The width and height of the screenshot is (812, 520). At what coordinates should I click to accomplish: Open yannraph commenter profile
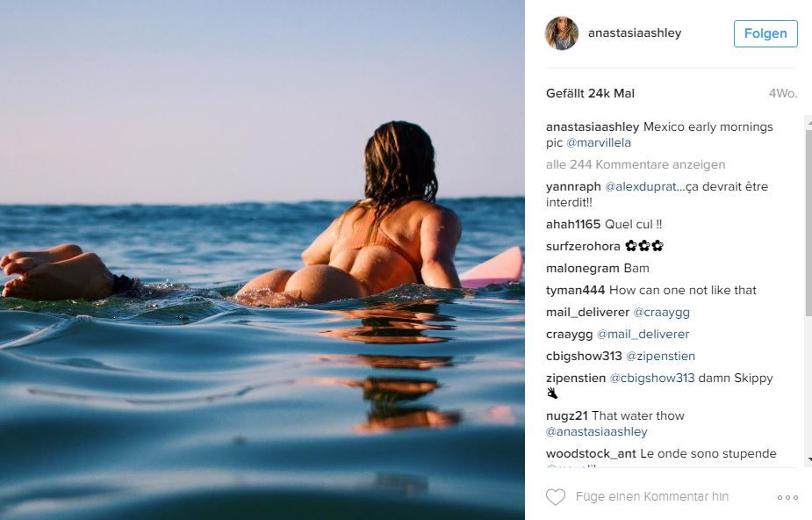tap(573, 186)
